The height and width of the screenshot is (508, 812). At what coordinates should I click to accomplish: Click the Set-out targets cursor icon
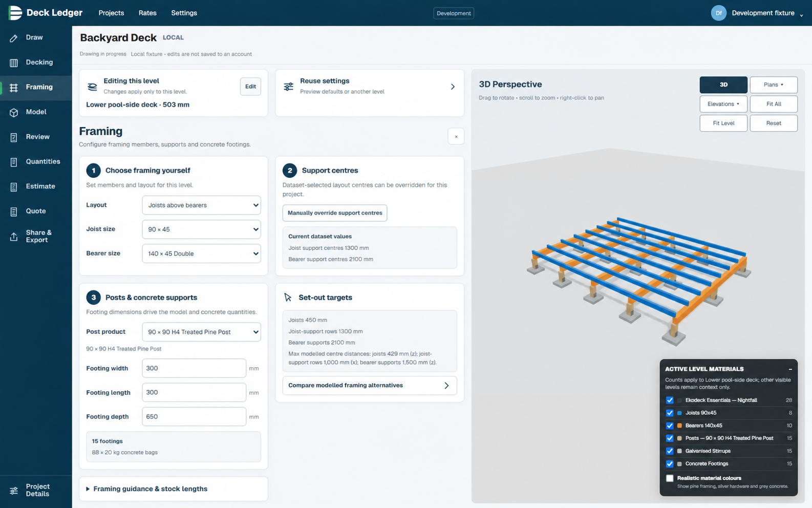[288, 298]
